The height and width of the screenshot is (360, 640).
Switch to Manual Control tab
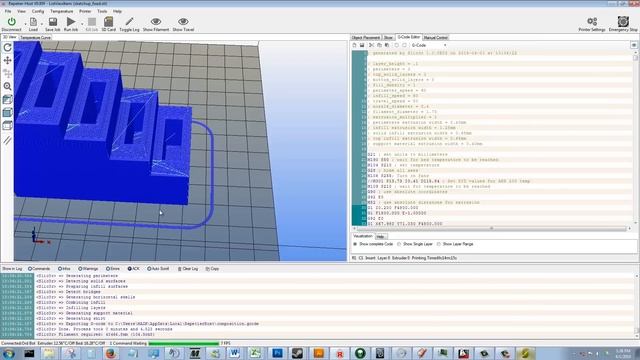pyautogui.click(x=436, y=38)
